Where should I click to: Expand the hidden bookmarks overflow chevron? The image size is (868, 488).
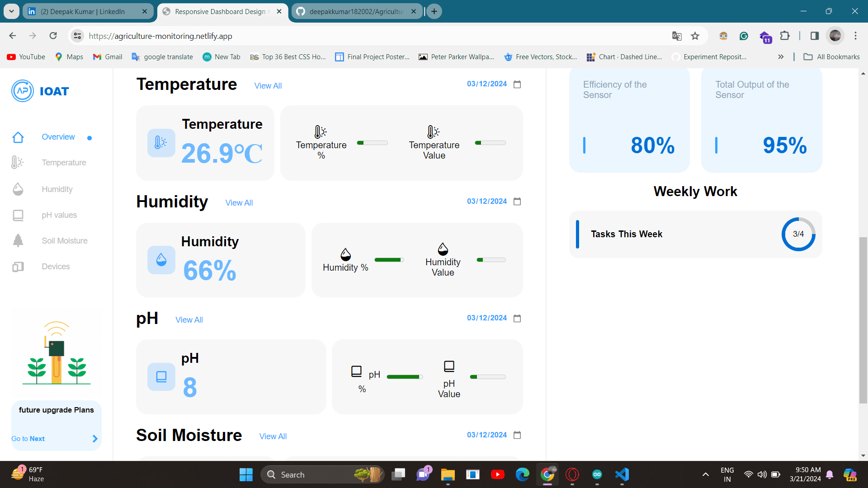781,56
